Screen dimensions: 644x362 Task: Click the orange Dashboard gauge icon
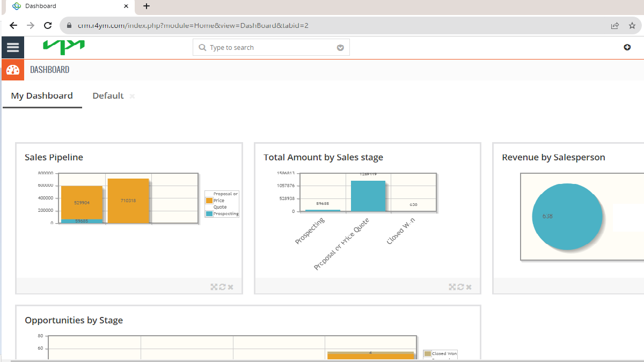tap(12, 70)
